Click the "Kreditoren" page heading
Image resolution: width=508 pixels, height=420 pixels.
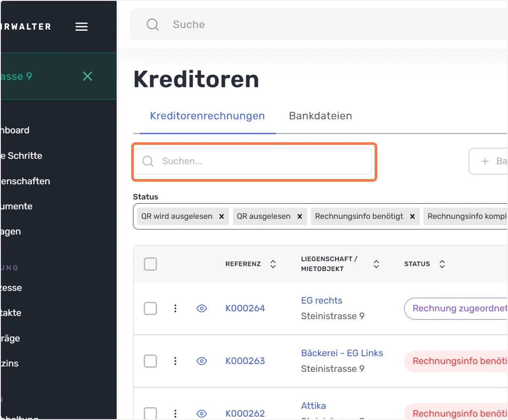tap(196, 79)
